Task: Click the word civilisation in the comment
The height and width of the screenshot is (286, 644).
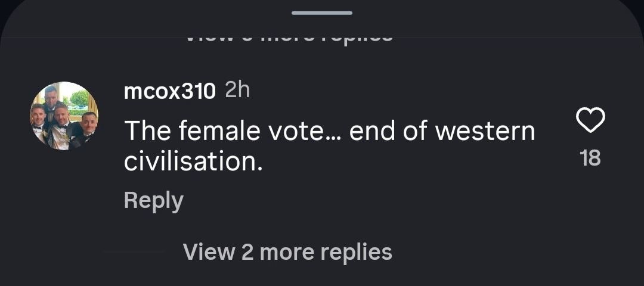Action: pyautogui.click(x=193, y=162)
